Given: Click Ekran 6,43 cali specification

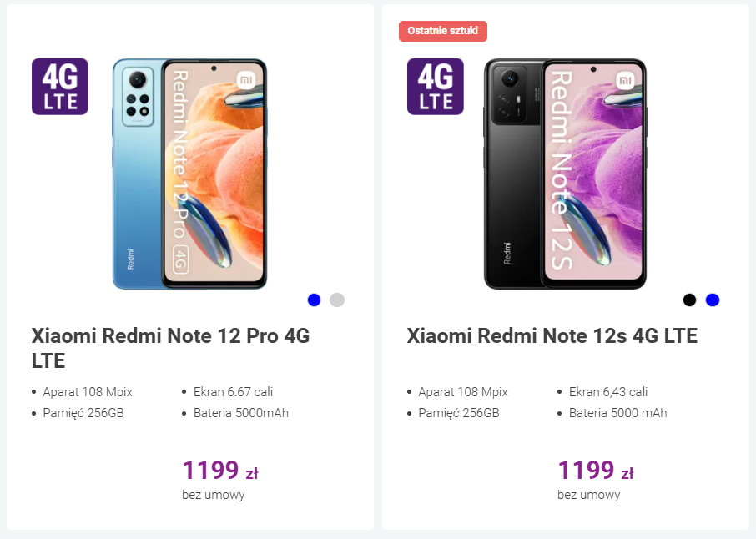Looking at the screenshot, I should (x=608, y=392).
